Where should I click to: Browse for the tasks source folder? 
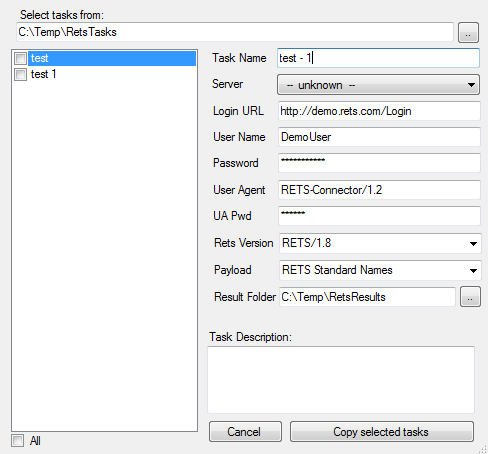[468, 33]
